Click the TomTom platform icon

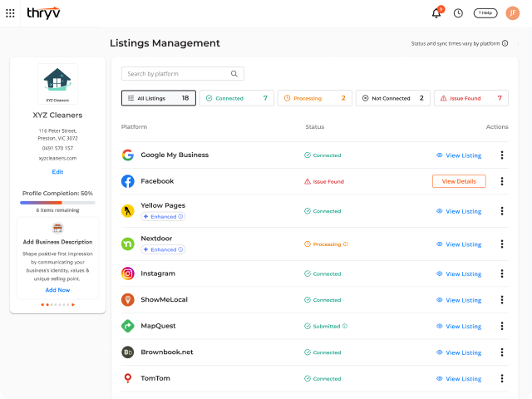pos(128,378)
